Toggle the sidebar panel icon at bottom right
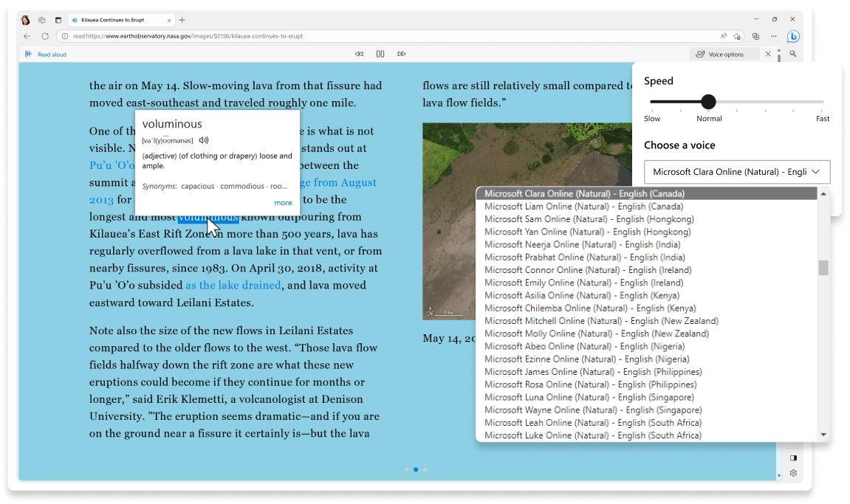850x504 pixels. pos(793,458)
